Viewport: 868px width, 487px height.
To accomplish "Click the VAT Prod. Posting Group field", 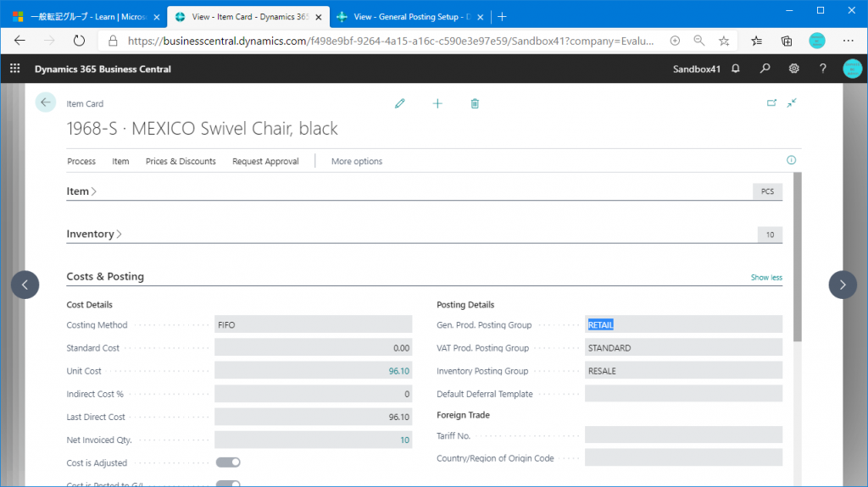I will (x=684, y=347).
